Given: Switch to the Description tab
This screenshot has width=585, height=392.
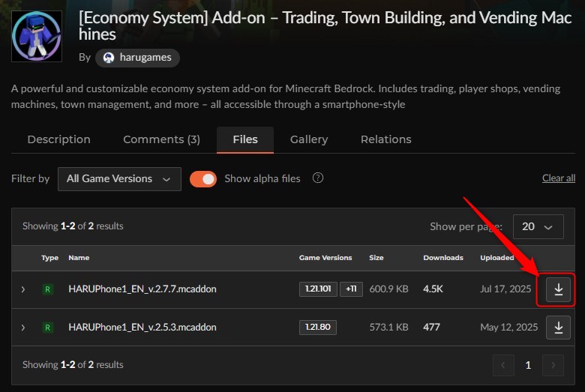Looking at the screenshot, I should pyautogui.click(x=59, y=139).
